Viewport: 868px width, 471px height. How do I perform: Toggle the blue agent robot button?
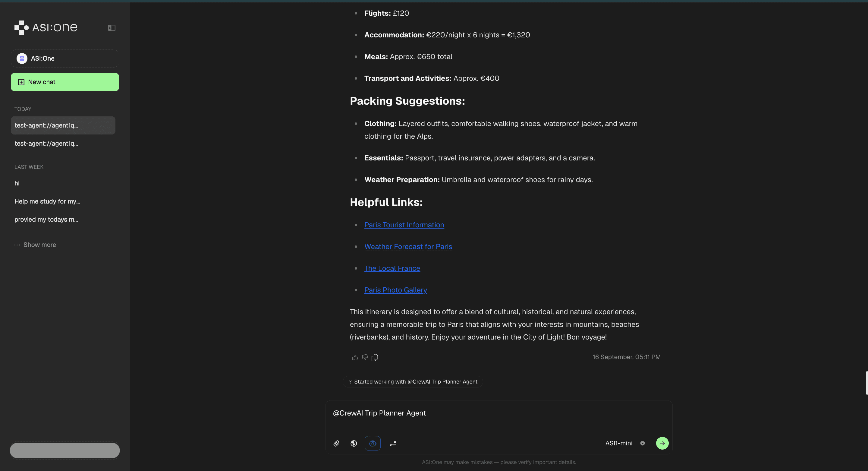(x=372, y=443)
